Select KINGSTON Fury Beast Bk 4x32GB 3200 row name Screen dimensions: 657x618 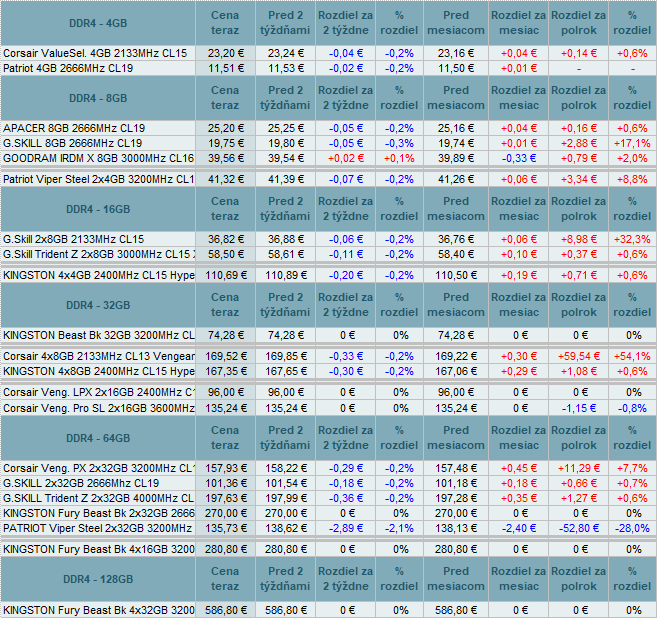(98, 610)
